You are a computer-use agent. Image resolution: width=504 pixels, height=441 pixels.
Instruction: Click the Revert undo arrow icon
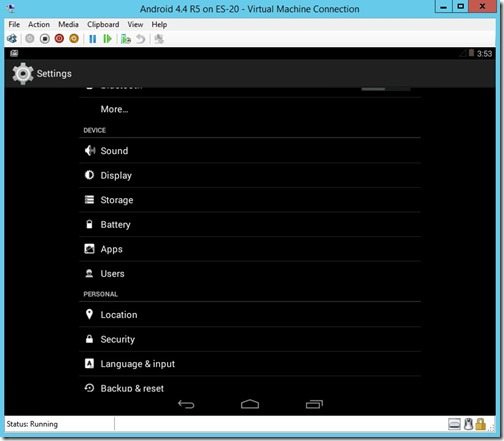pos(141,39)
